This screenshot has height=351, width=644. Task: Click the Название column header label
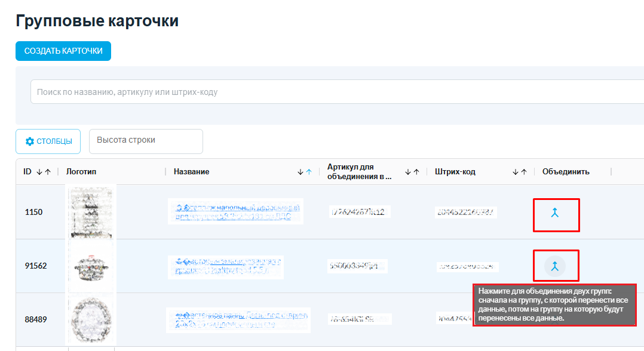(191, 171)
